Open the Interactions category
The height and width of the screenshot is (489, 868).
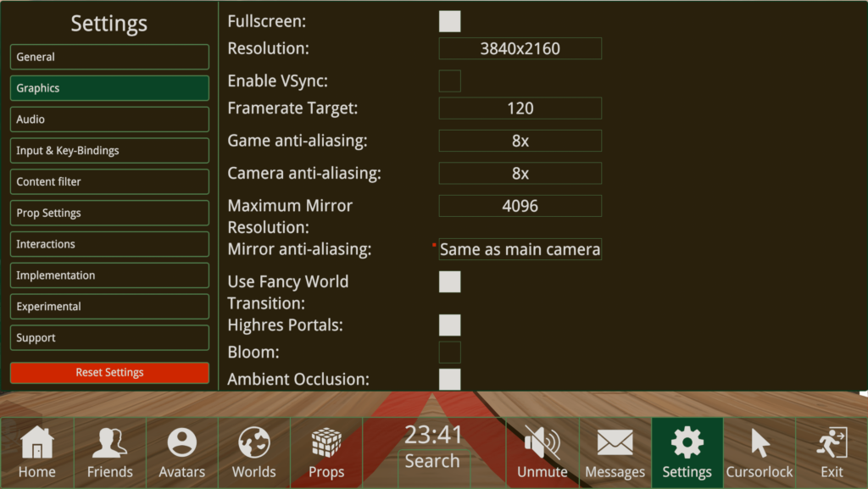tap(109, 244)
